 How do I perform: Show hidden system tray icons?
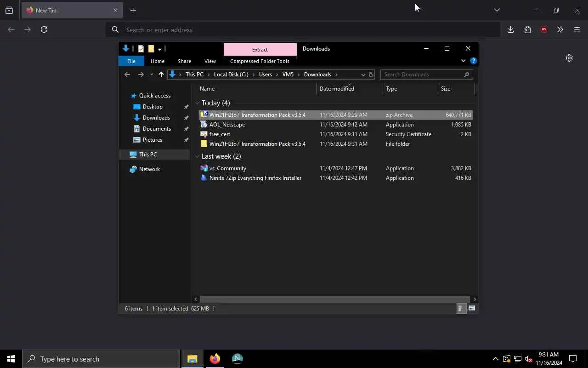[495, 359]
